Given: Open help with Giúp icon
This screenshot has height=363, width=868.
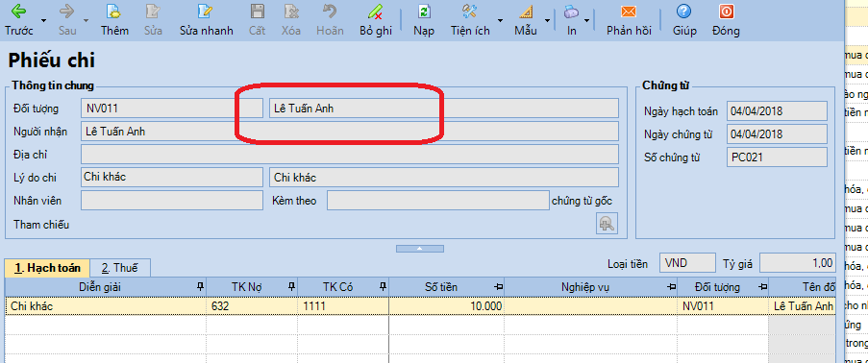Looking at the screenshot, I should point(684,12).
